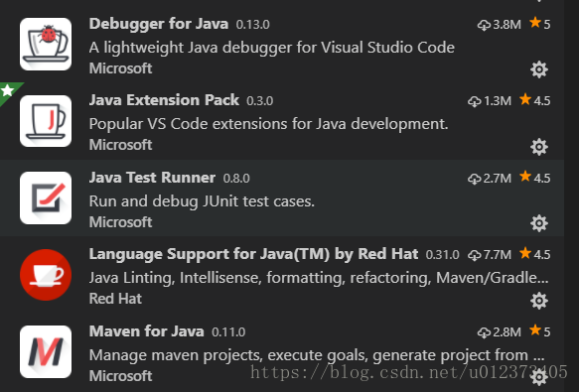Screen dimensions: 579x392
Task: Open Language Support for Java(TM) by Red Hat
Action: tap(253, 254)
